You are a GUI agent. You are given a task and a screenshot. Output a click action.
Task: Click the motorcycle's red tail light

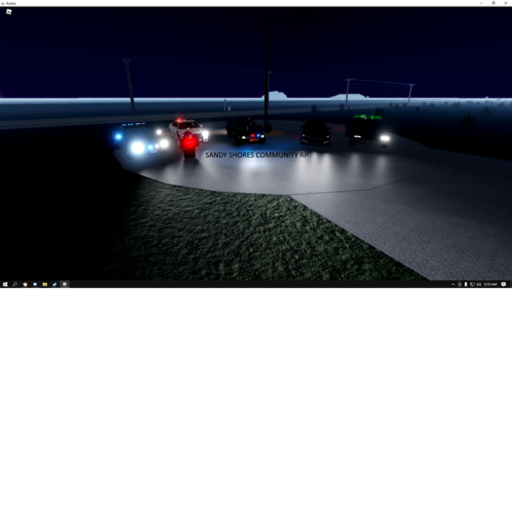(x=189, y=143)
